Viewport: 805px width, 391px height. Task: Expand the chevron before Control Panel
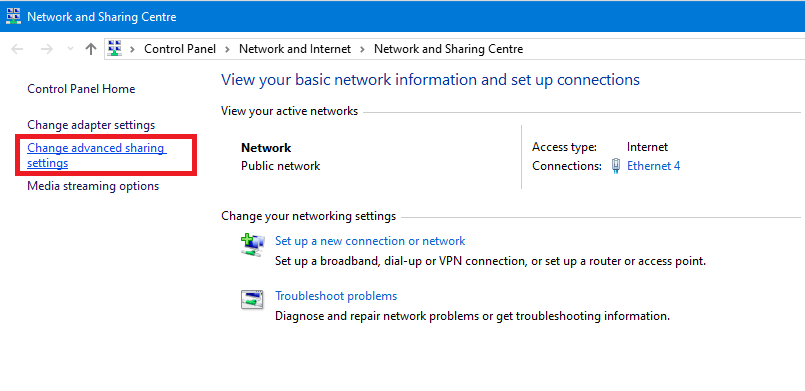click(x=132, y=49)
